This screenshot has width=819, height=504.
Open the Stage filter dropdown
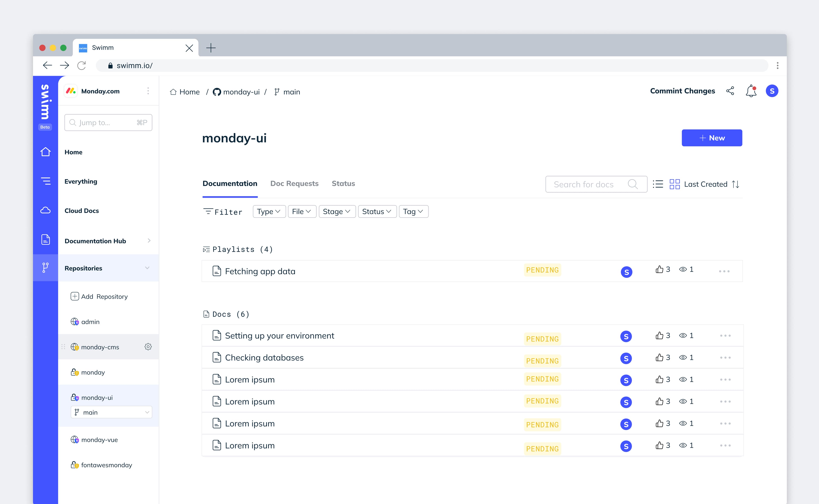[x=337, y=211]
